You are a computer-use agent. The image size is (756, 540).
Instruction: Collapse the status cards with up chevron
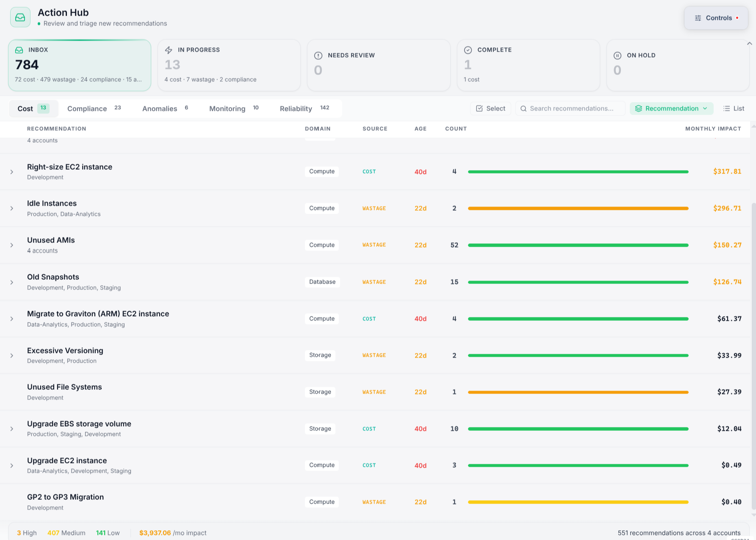tap(750, 44)
